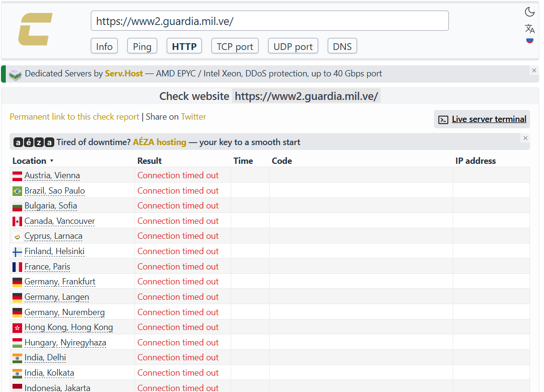Open the Germany, Nuremberg location link

pos(64,313)
